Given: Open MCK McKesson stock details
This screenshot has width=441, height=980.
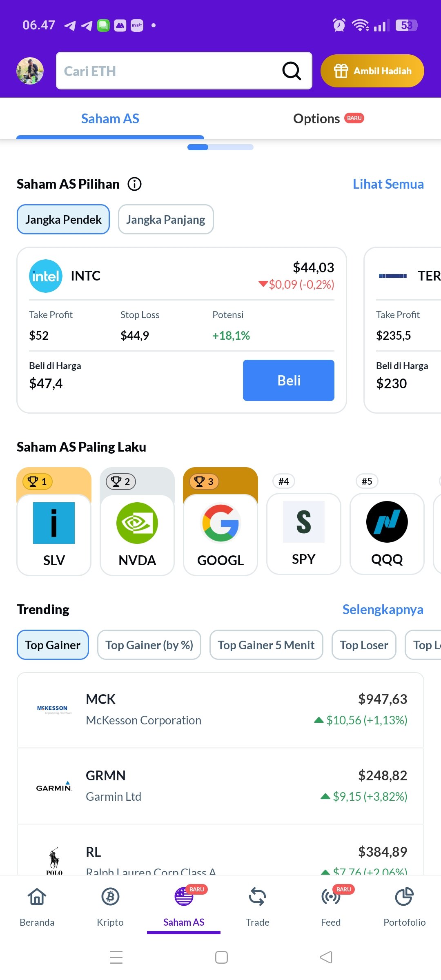Looking at the screenshot, I should [x=220, y=710].
